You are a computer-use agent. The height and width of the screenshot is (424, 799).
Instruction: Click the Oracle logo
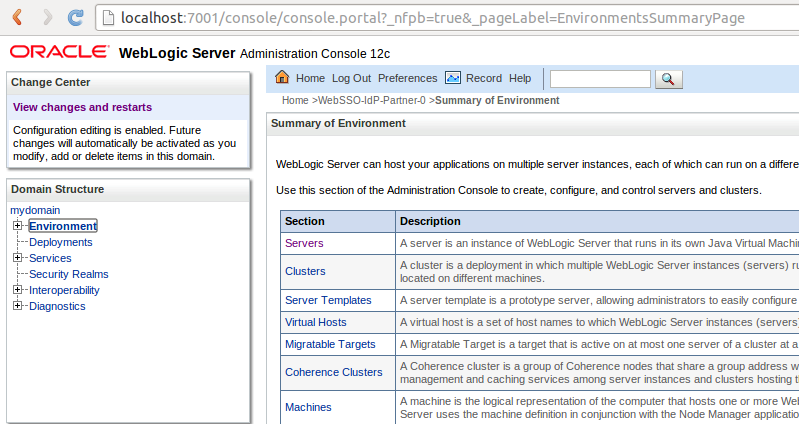pyautogui.click(x=59, y=52)
